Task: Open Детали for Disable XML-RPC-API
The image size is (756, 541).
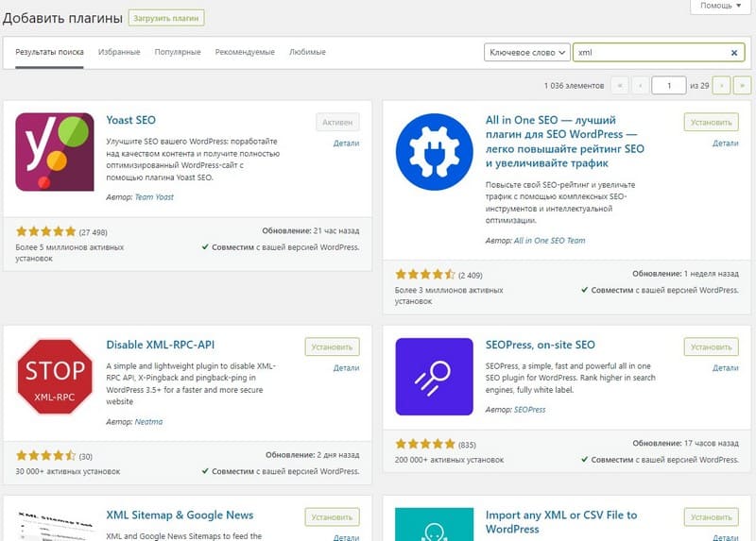Action: (x=346, y=367)
